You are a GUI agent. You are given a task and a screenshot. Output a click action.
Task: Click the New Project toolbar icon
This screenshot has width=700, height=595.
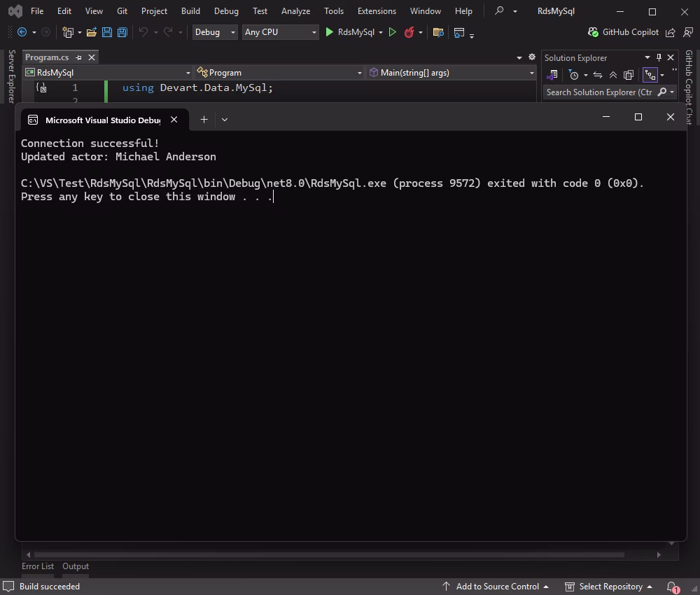(x=69, y=32)
